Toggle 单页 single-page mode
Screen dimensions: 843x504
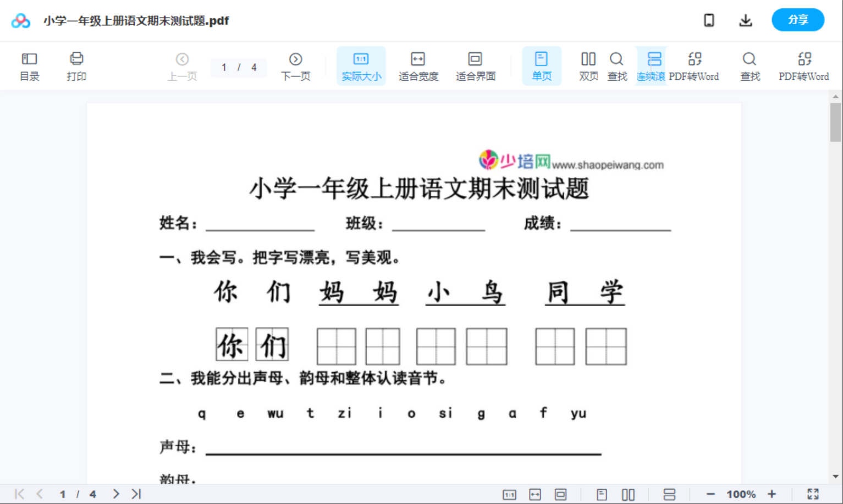pyautogui.click(x=542, y=65)
